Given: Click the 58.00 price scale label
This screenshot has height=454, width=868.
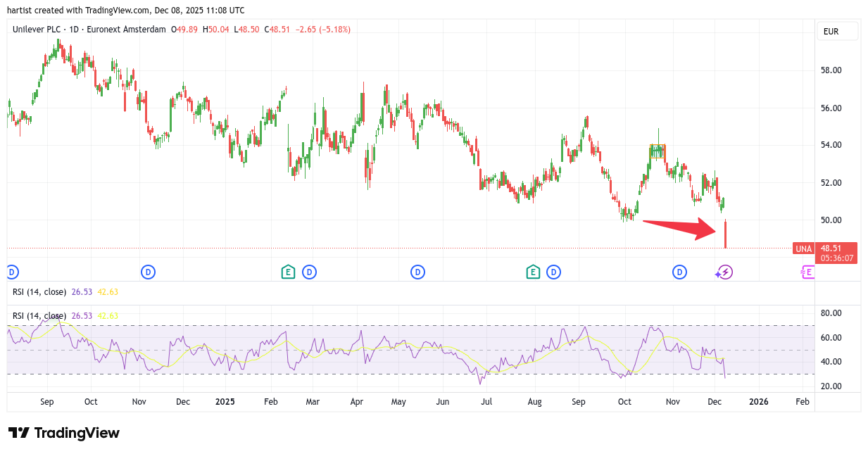Looking at the screenshot, I should [831, 70].
